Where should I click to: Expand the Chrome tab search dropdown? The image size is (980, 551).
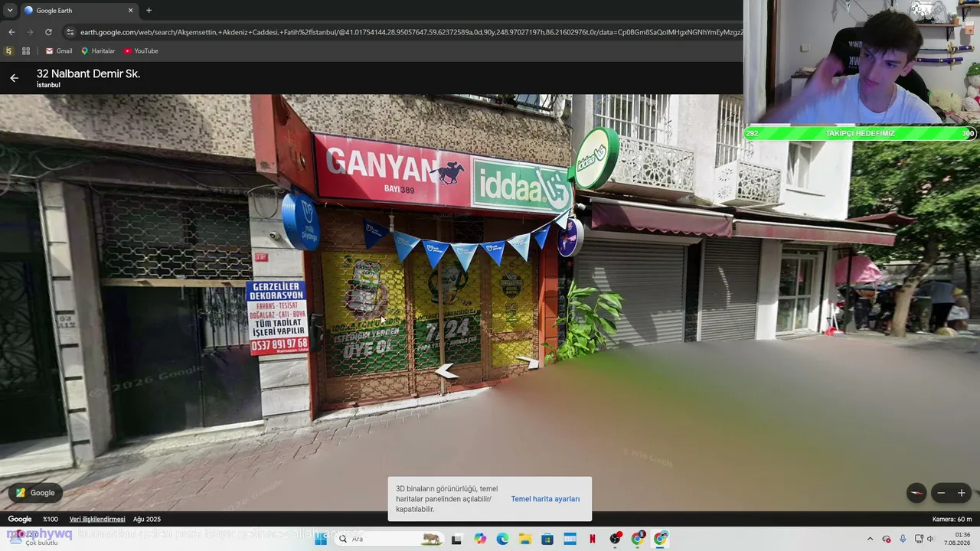point(10,11)
